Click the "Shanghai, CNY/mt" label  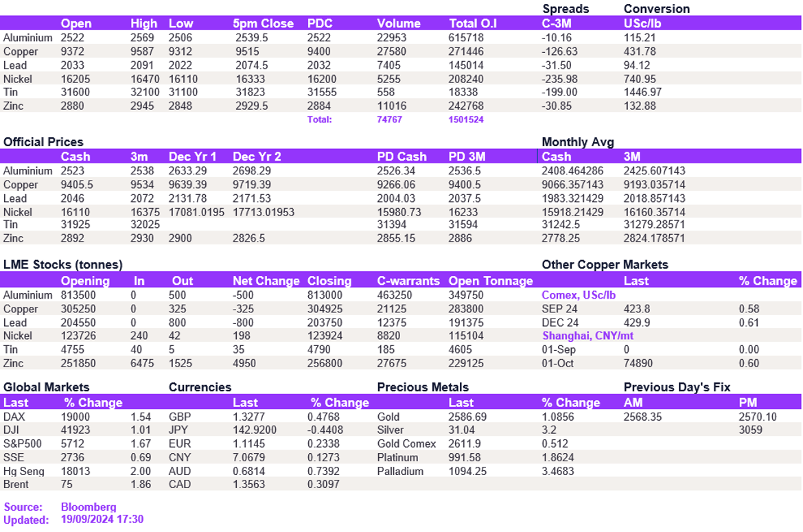pos(588,336)
